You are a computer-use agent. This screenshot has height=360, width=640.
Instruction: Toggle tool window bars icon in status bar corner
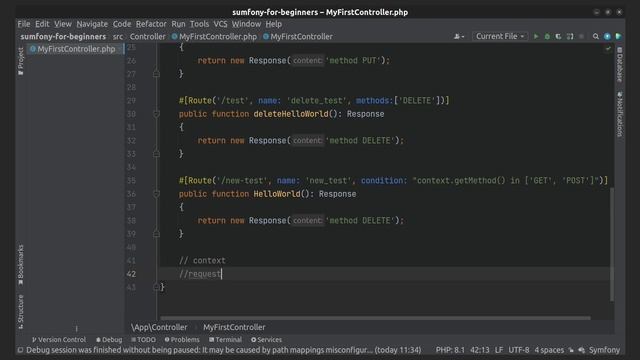tap(20, 350)
